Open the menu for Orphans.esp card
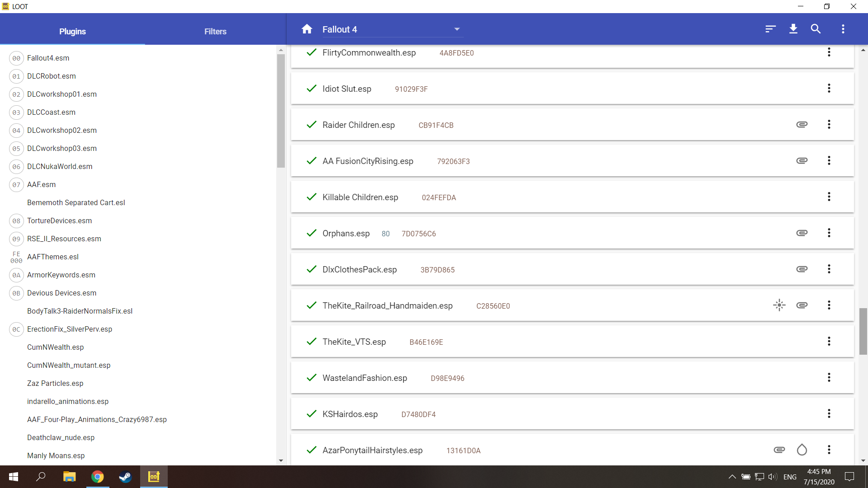 point(829,233)
